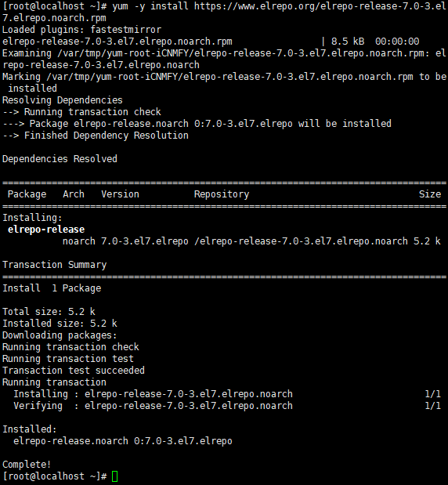Click the 'Loaded plugins: fastestmirror' line
Image resolution: width=448 pixels, height=485 pixels.
(81, 30)
